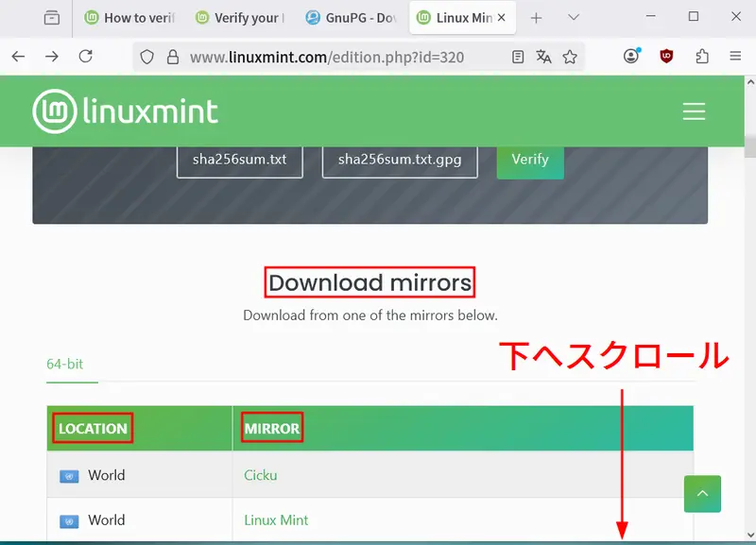Select the active Linux Mint tab

pyautogui.click(x=462, y=18)
